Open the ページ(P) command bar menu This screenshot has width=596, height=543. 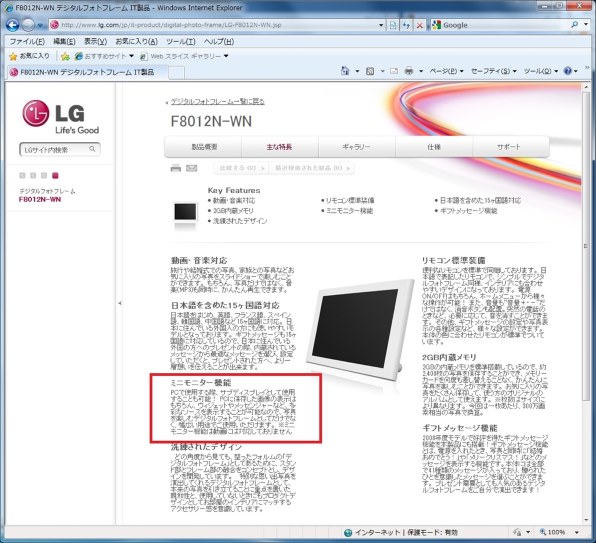pyautogui.click(x=447, y=71)
